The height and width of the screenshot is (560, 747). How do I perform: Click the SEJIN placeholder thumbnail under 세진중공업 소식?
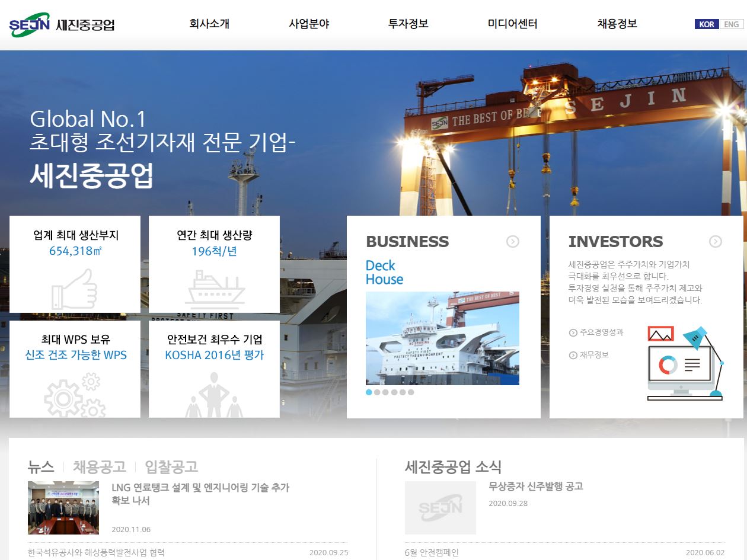click(440, 508)
